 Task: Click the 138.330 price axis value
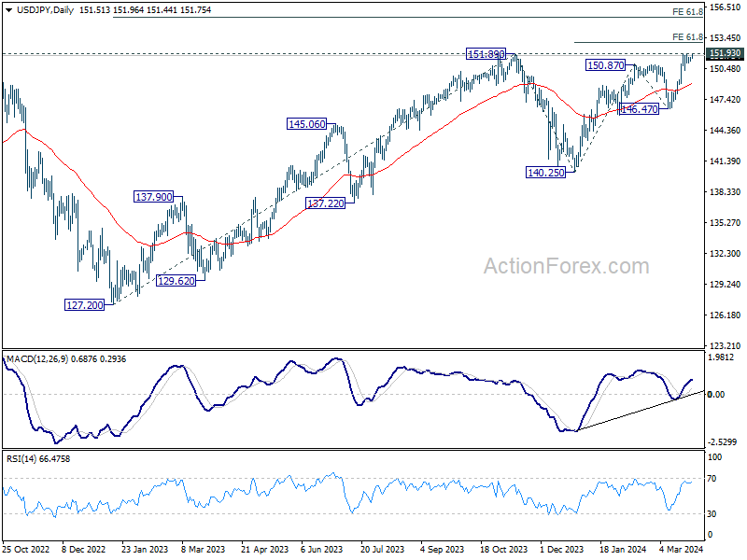[x=726, y=192]
